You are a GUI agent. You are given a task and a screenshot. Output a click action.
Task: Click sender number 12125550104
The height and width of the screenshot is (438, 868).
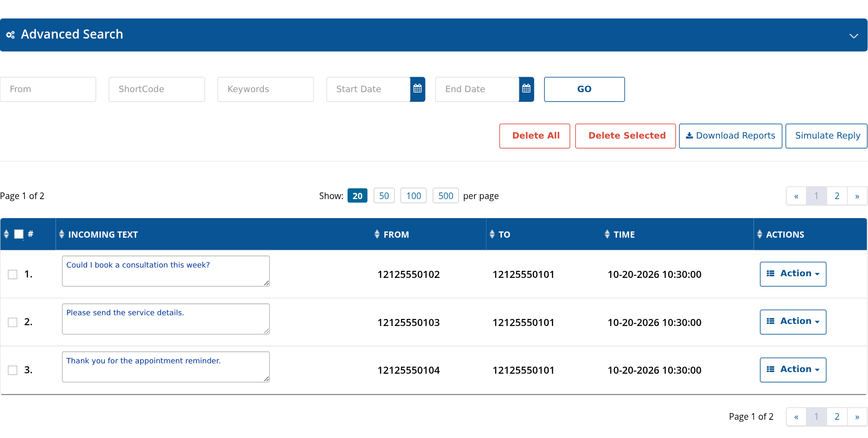408,370
